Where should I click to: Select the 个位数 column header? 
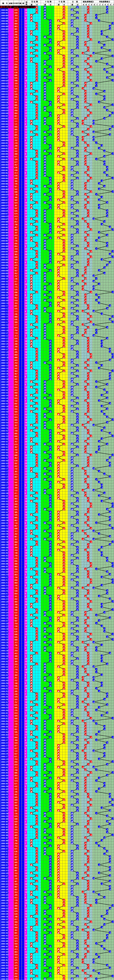61,2
